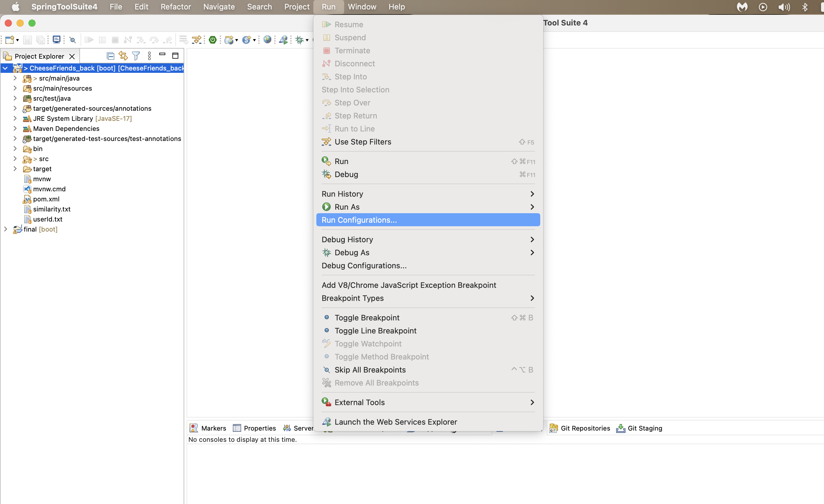This screenshot has height=504, width=824.
Task: Select Toggle Line Breakpoint menu item
Action: coord(428,331)
